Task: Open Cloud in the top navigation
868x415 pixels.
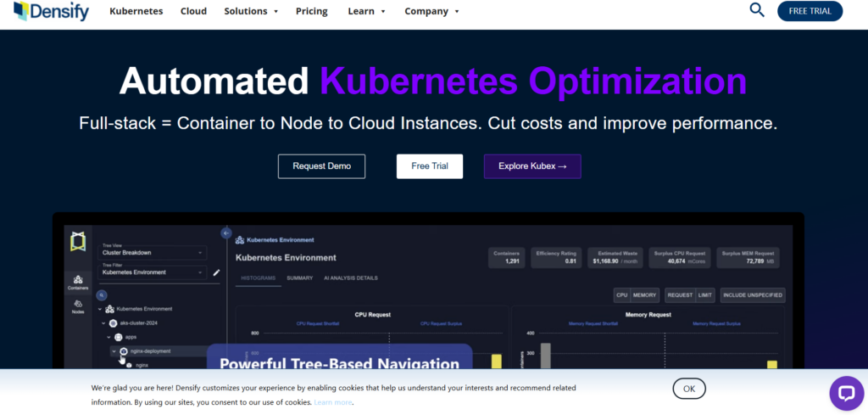Action: coord(194,11)
